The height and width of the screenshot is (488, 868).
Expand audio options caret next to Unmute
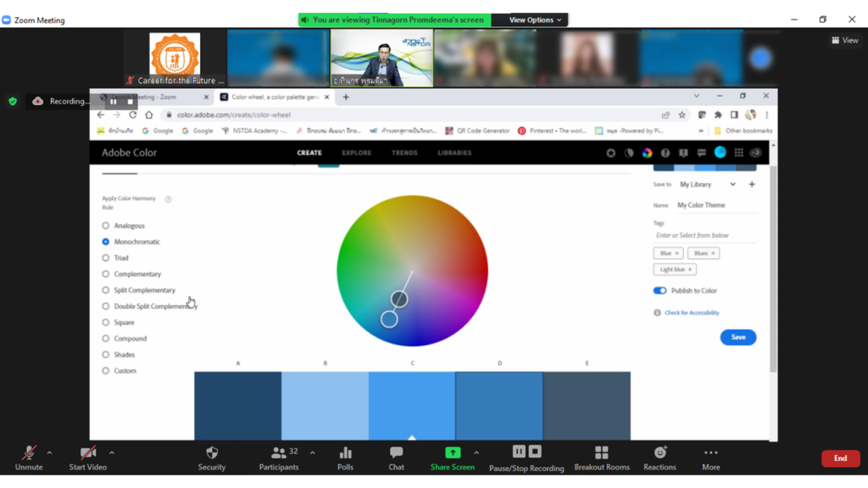(49, 453)
